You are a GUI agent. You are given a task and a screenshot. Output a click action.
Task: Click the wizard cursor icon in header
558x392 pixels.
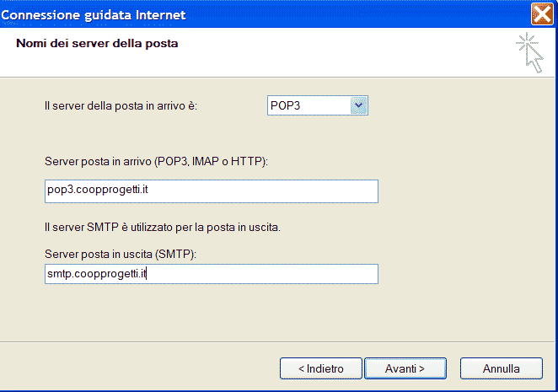click(529, 53)
